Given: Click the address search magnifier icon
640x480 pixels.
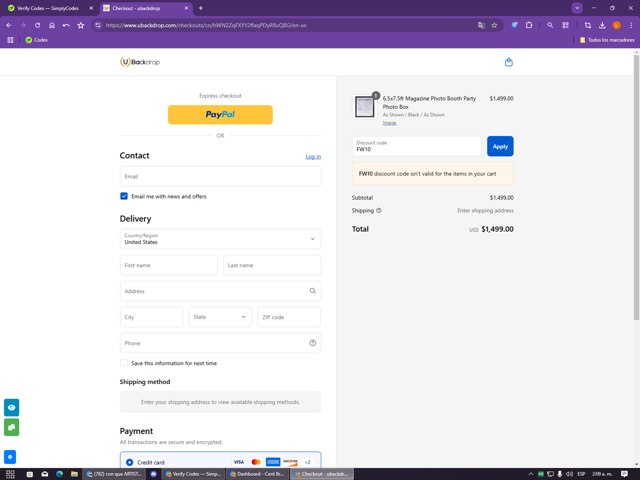Looking at the screenshot, I should tap(313, 291).
